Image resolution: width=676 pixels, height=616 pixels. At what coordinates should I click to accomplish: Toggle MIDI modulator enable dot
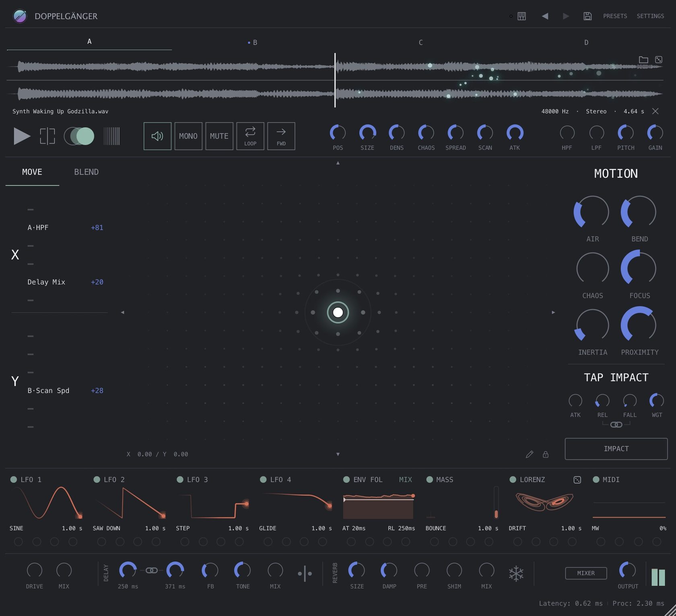(x=596, y=480)
